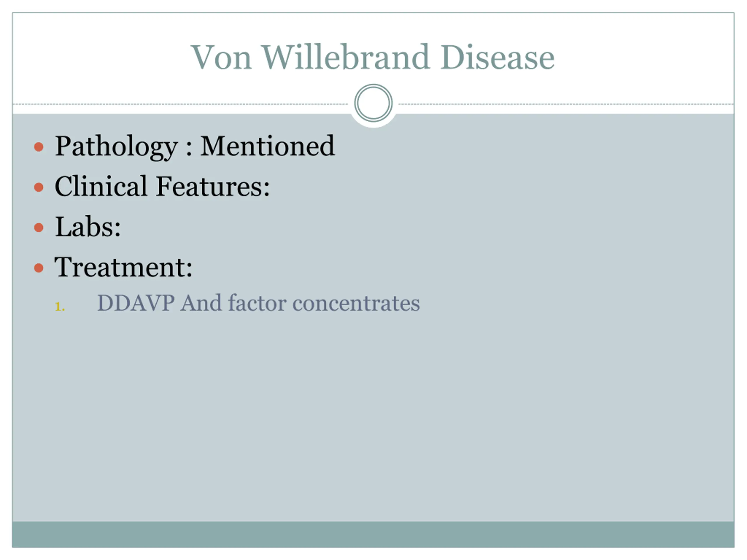The image size is (747, 560).
Task: Select the Labs: text line
Action: (88, 227)
